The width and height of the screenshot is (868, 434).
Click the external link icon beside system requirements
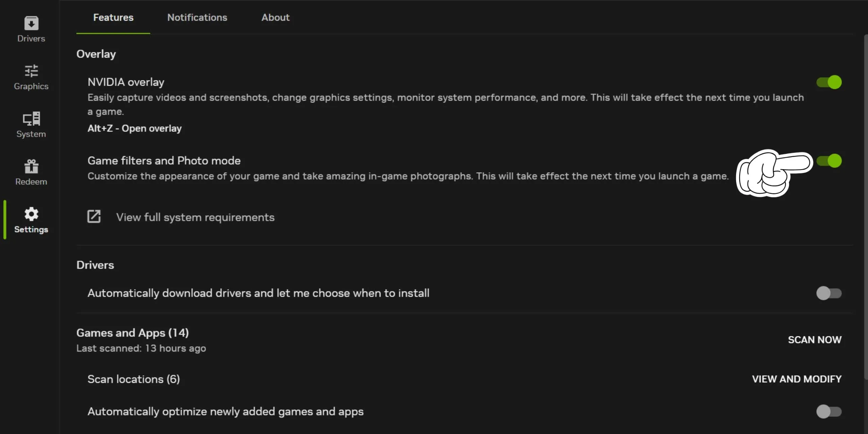pyautogui.click(x=94, y=217)
